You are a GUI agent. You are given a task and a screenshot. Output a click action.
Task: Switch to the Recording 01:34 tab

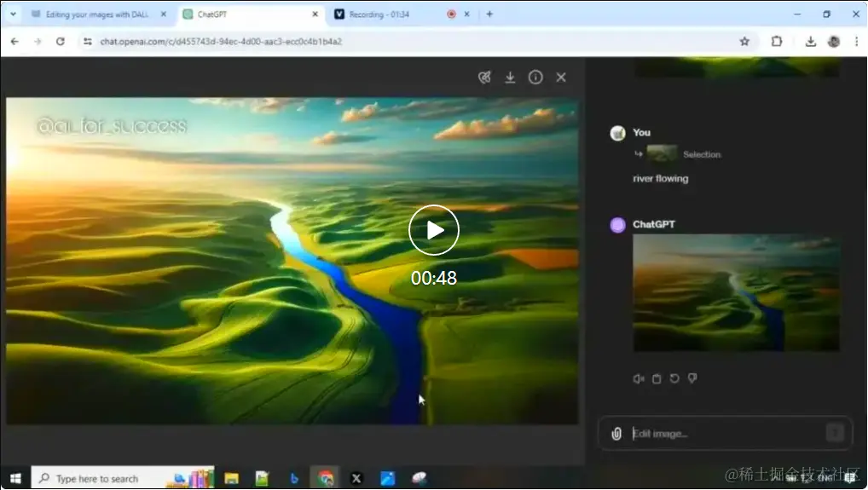click(379, 14)
